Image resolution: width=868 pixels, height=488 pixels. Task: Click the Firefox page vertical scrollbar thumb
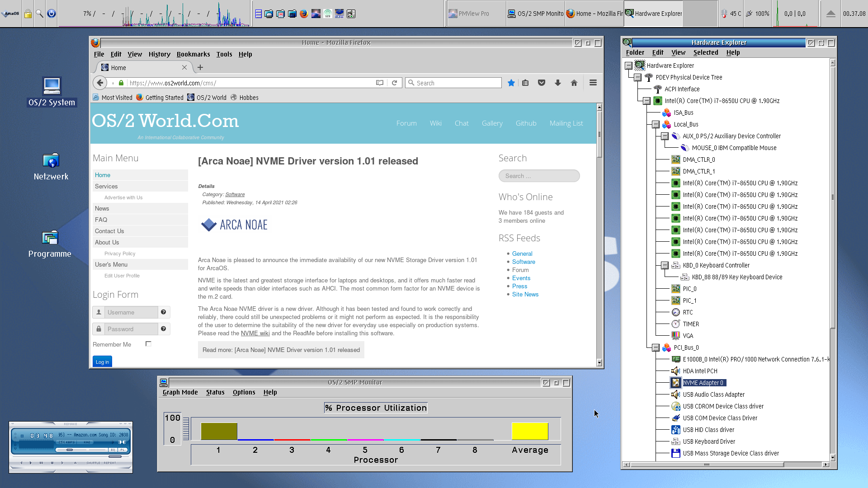pyautogui.click(x=599, y=134)
